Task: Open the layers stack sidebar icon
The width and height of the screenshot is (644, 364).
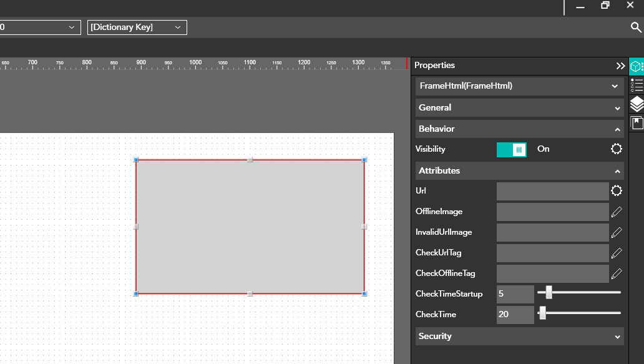Action: click(636, 104)
